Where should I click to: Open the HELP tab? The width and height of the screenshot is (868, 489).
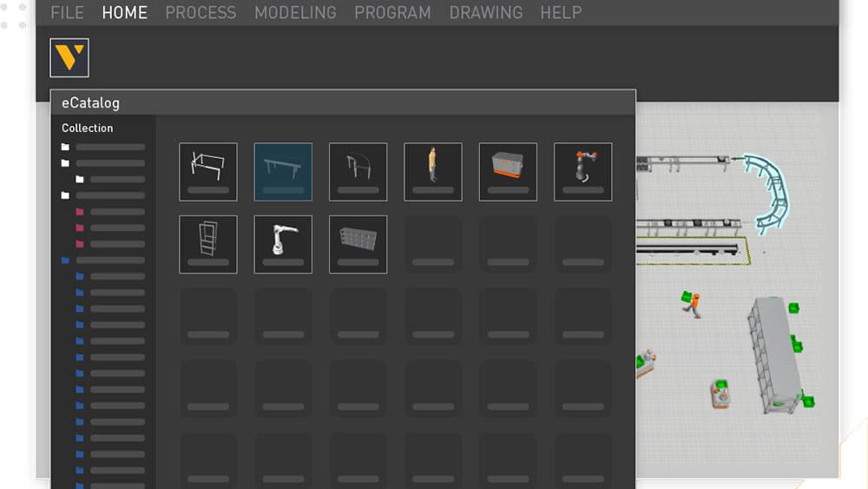point(561,12)
